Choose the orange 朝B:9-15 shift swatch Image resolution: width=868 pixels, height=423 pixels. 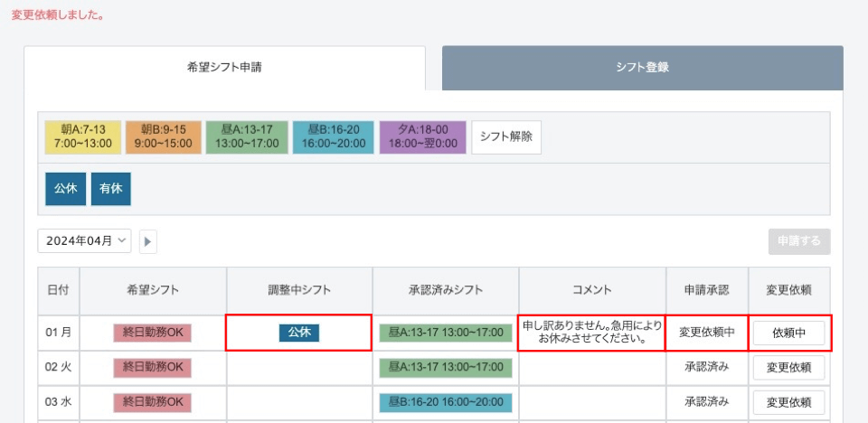[x=164, y=136]
